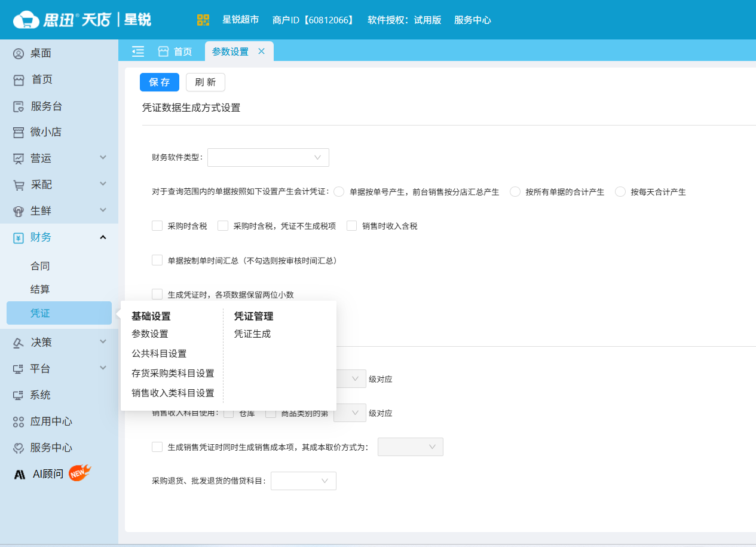Open 参数设置 in the flyout menu
Viewport: 756px width, 547px height.
point(150,334)
